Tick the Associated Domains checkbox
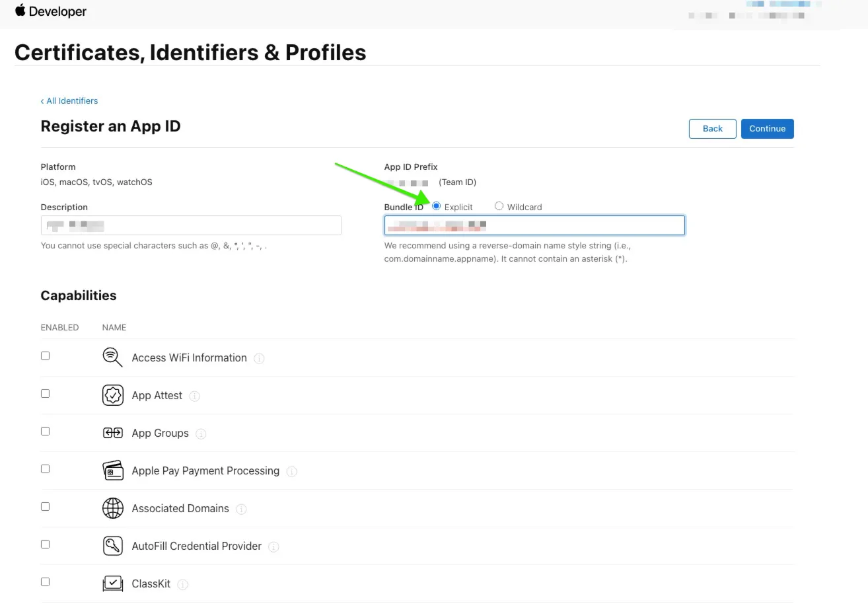 (x=45, y=506)
